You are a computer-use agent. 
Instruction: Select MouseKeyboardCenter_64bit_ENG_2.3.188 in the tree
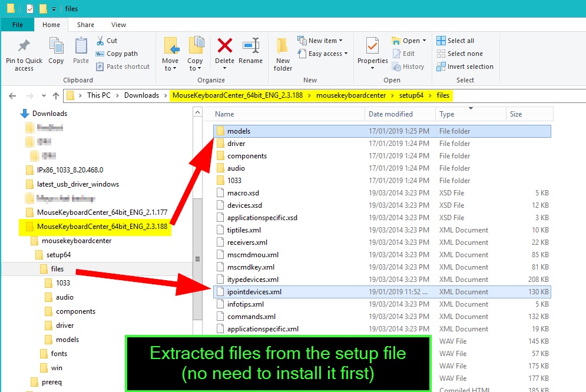point(102,227)
